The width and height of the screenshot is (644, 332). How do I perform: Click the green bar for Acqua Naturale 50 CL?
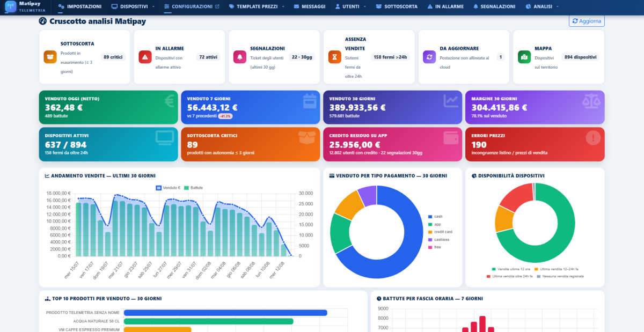pos(209,321)
